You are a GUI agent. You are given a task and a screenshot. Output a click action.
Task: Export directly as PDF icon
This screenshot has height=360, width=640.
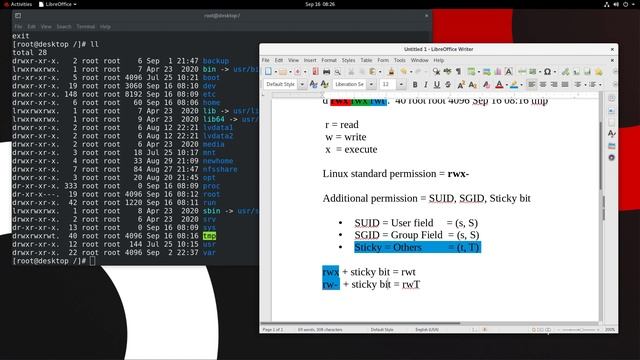pyautogui.click(x=316, y=71)
